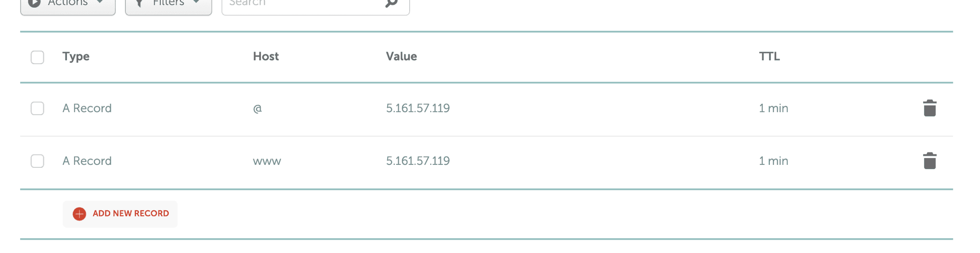Screen dimensions: 980x253
Task: Click the www host name cell
Action: (267, 161)
